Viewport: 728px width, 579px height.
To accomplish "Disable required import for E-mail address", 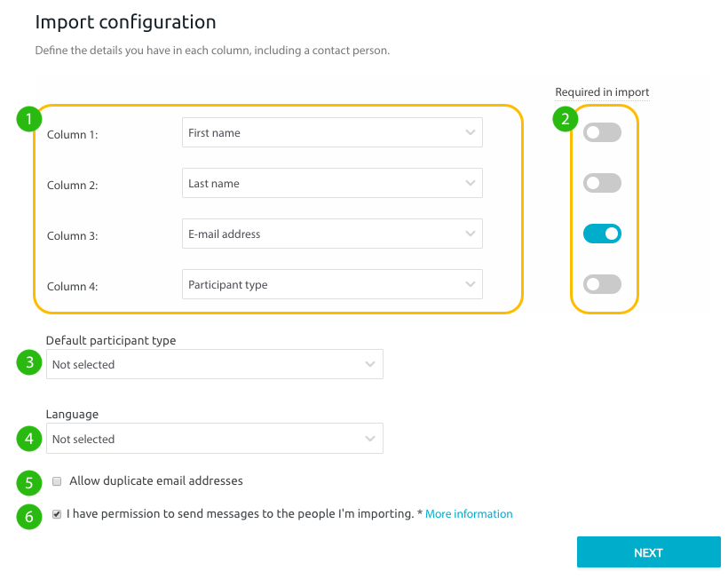I will (602, 233).
